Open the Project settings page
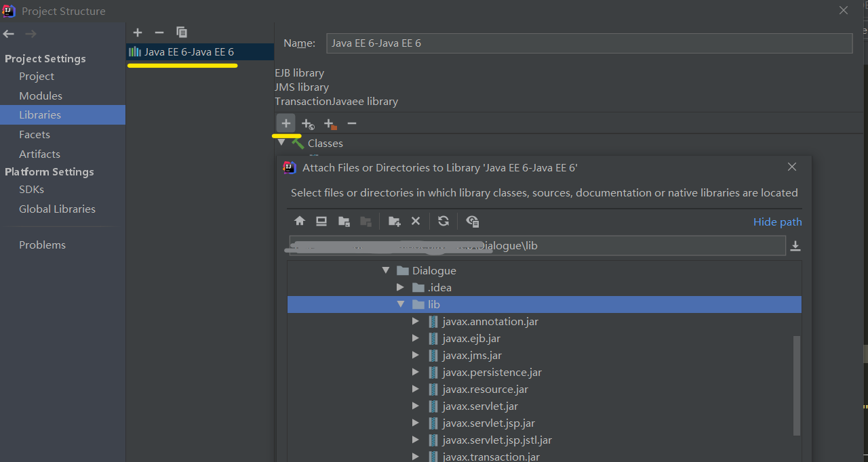 pos(37,77)
